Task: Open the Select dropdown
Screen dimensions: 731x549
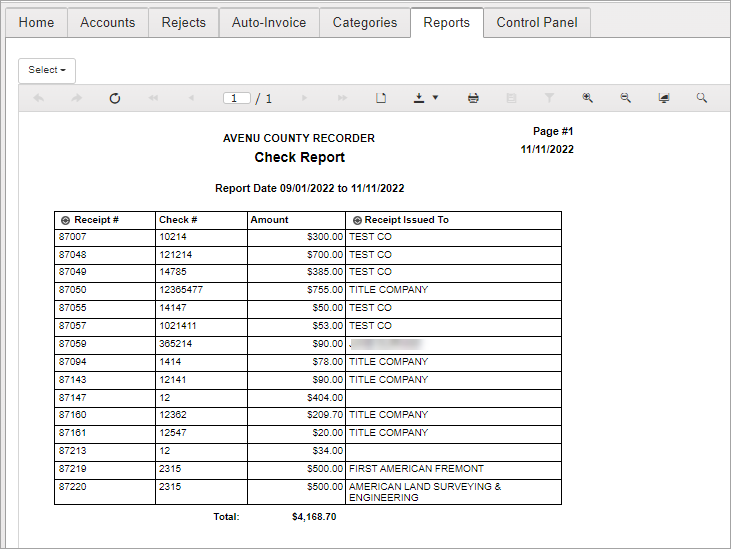Action: 47,70
